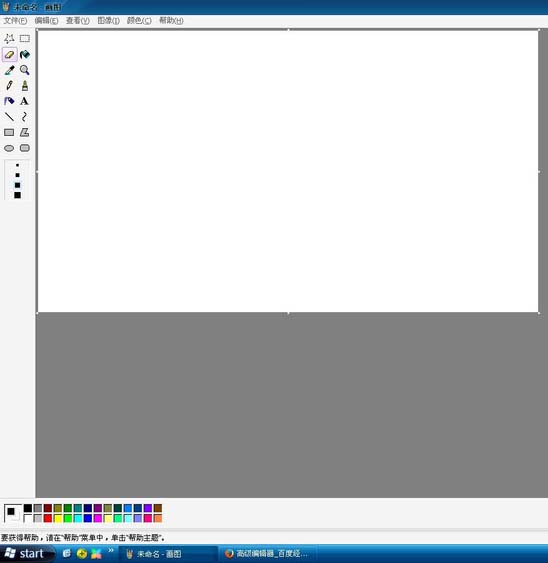The width and height of the screenshot is (548, 563).
Task: Pick the lime green color swatch
Action: 68,518
